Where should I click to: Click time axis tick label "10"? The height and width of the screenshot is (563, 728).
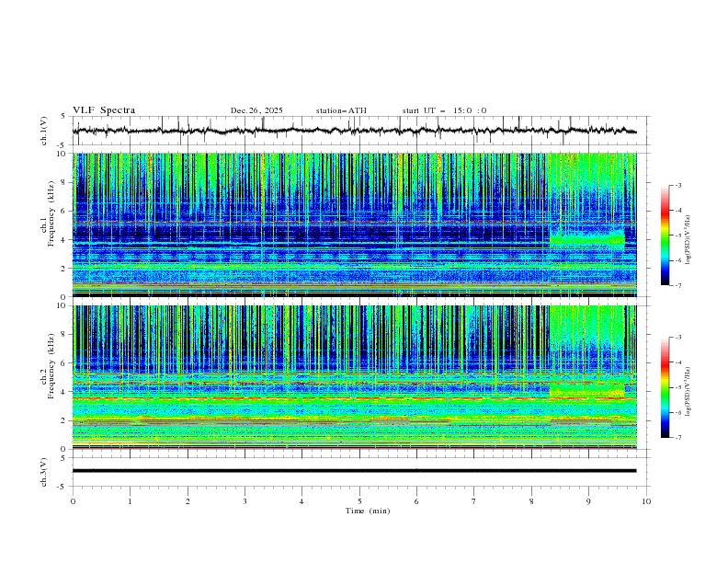tap(646, 501)
